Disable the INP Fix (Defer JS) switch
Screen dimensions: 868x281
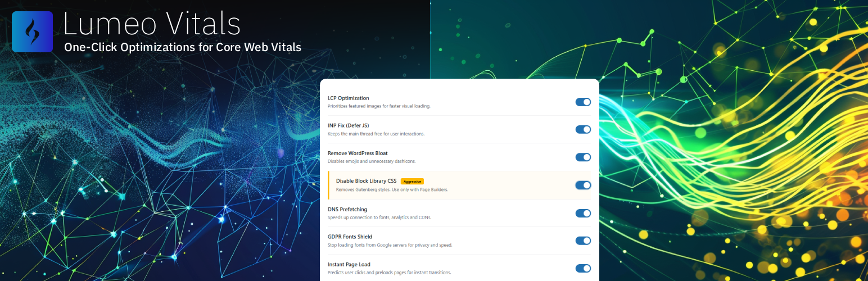pos(583,129)
